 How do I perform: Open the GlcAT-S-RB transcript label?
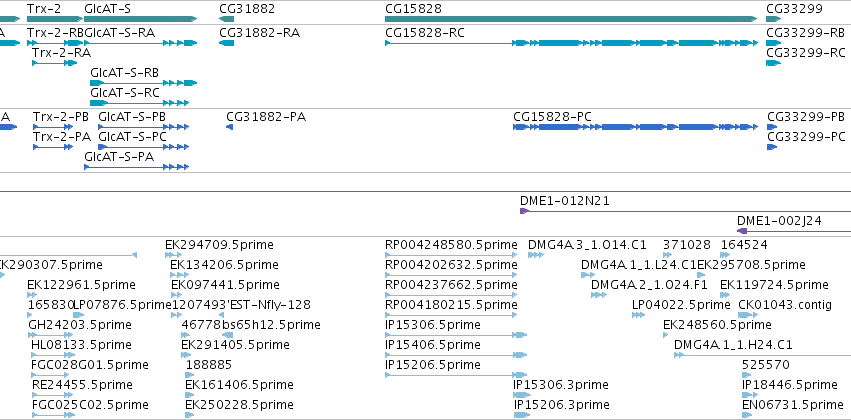coord(124,73)
